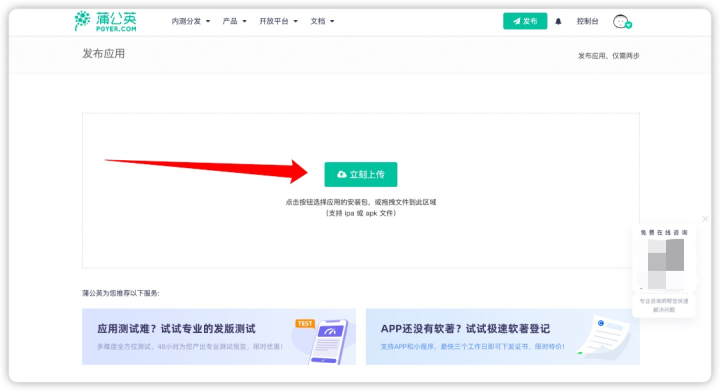Image resolution: width=720 pixels, height=391 pixels.
Task: Click the TEST phone illustration
Action: point(324,340)
